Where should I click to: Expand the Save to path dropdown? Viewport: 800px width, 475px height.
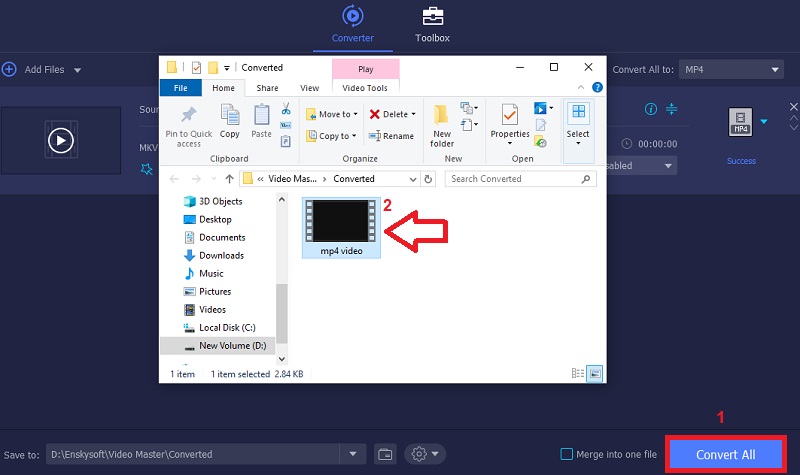[x=353, y=454]
